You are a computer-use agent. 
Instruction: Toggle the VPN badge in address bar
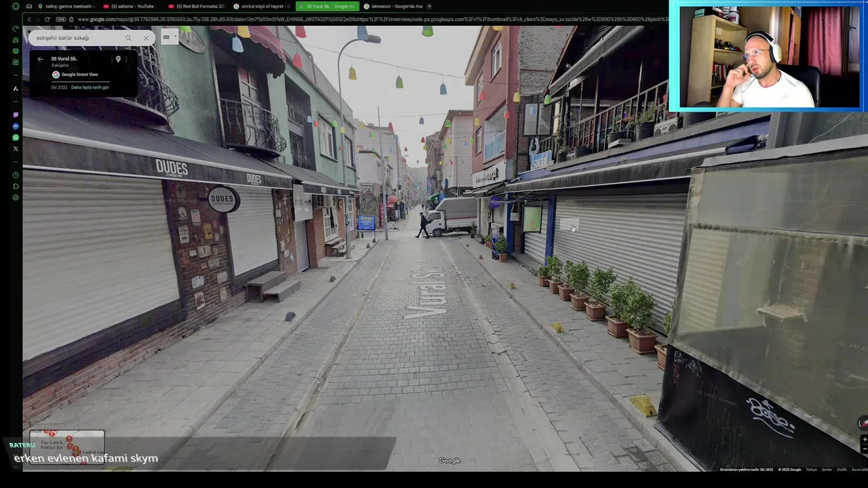point(61,19)
